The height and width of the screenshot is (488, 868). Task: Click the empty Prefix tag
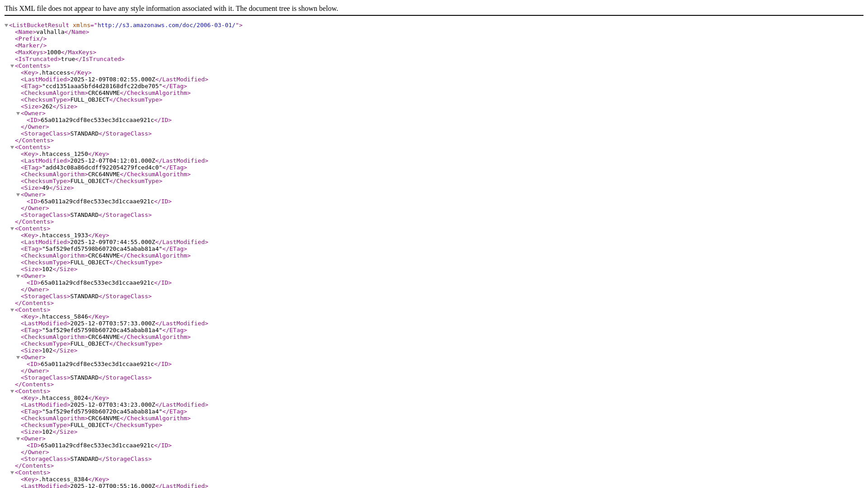(x=31, y=39)
